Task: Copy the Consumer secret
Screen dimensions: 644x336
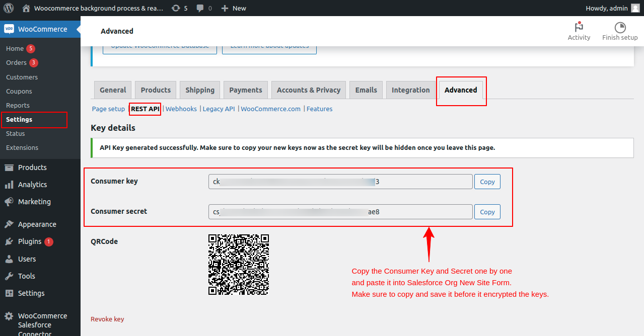Action: 487,212
